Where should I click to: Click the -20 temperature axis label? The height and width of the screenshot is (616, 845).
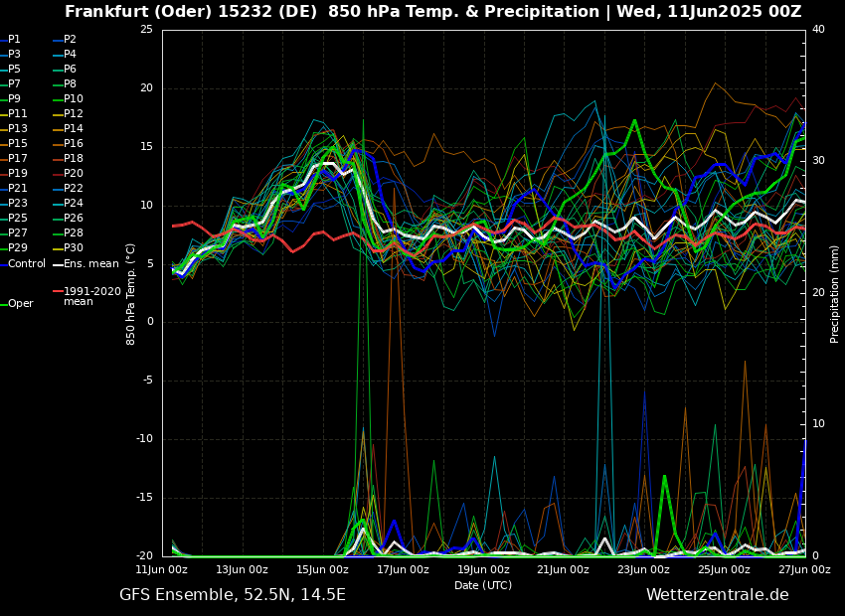click(x=145, y=556)
